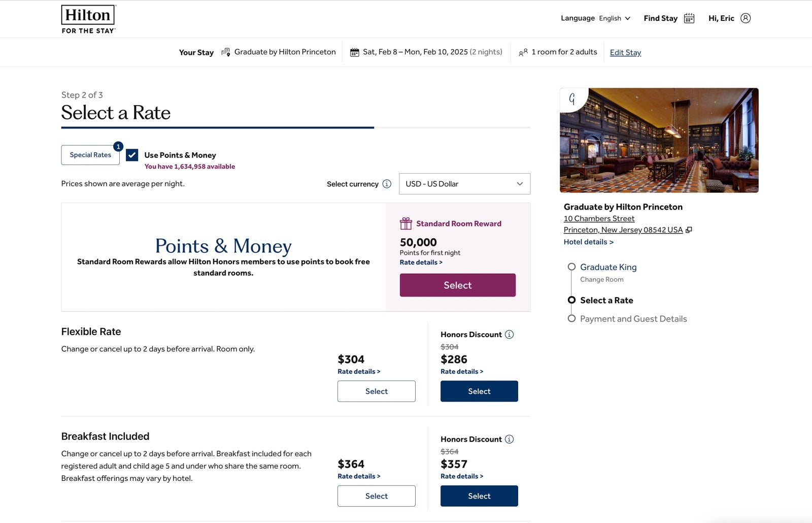Viewport: 812px width, 523px height.
Task: Select the 50,000 points reward rate
Action: pyautogui.click(x=457, y=285)
